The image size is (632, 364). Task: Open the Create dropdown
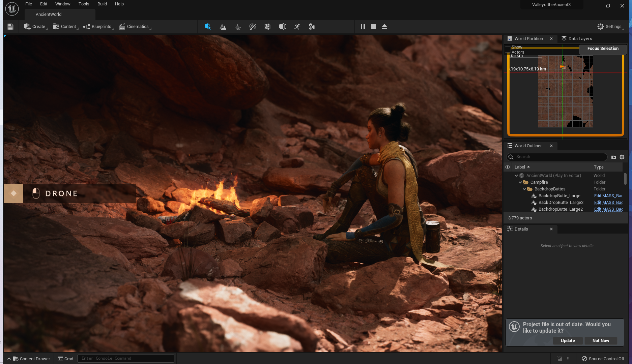36,27
